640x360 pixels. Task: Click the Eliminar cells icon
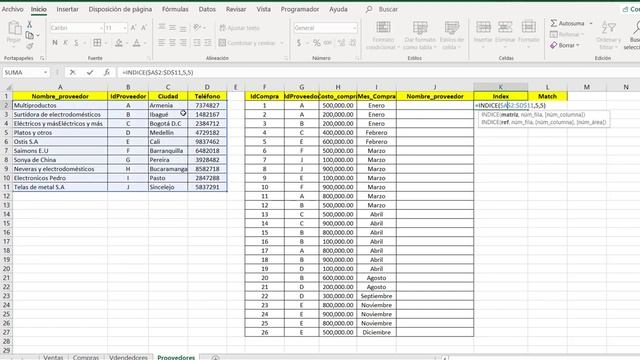tap(505, 27)
